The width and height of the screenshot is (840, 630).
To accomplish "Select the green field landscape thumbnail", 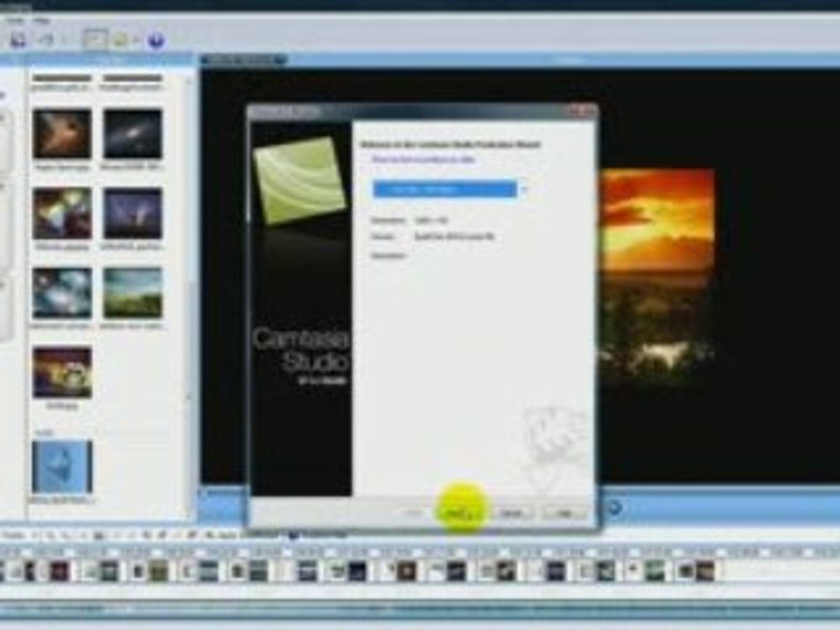I will [132, 293].
